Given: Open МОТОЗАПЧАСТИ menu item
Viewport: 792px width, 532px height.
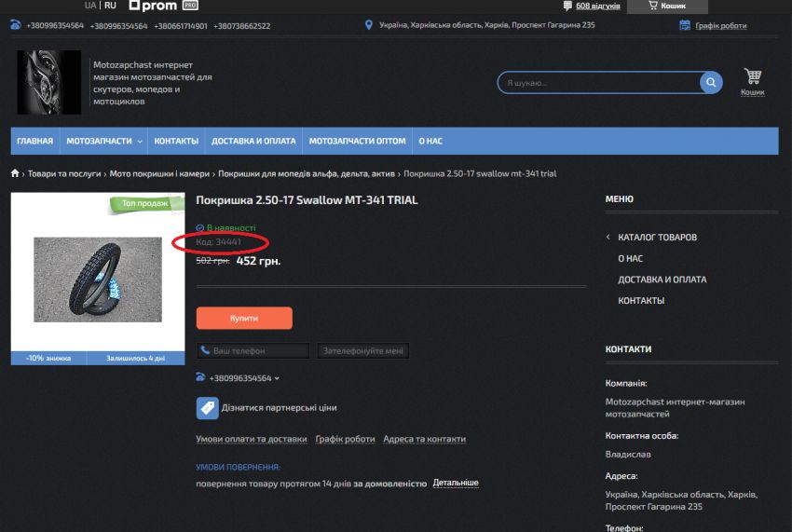Looking at the screenshot, I should [x=99, y=141].
